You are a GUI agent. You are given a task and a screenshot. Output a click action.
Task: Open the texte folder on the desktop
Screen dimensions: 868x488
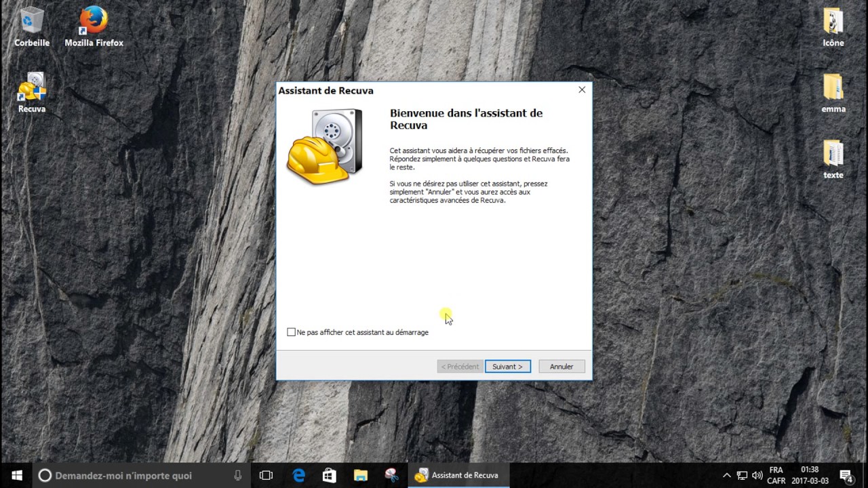tap(833, 159)
